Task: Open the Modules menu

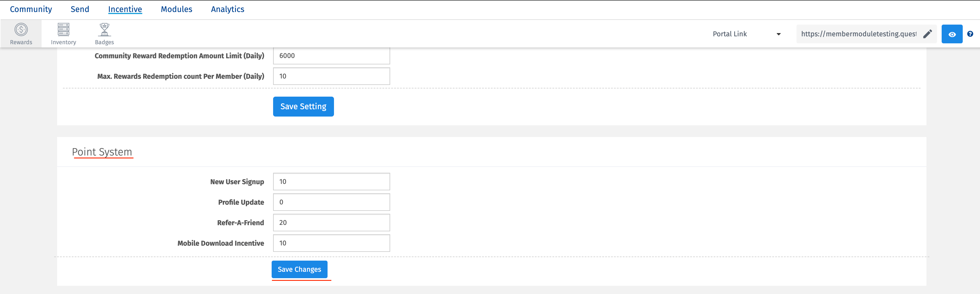Action: tap(177, 9)
